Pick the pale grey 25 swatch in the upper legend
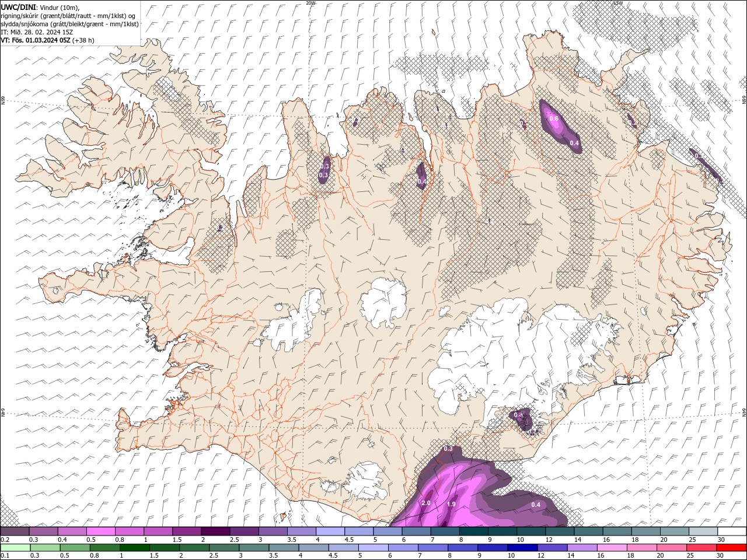Screen dimensions: 747x560 [704, 531]
